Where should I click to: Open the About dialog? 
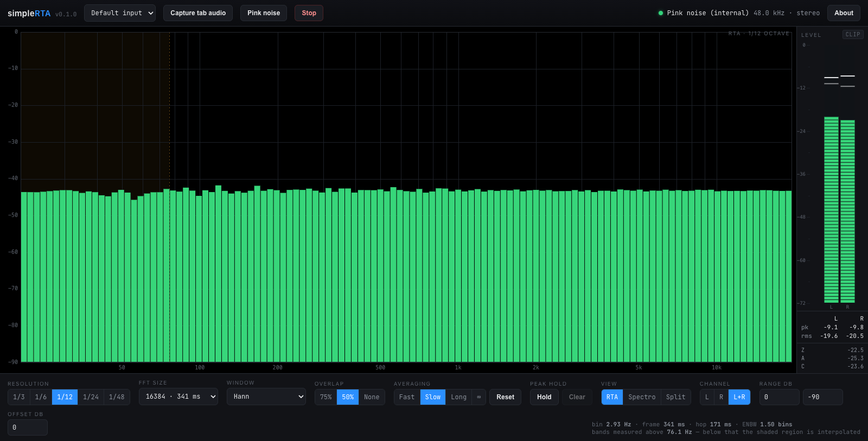844,13
